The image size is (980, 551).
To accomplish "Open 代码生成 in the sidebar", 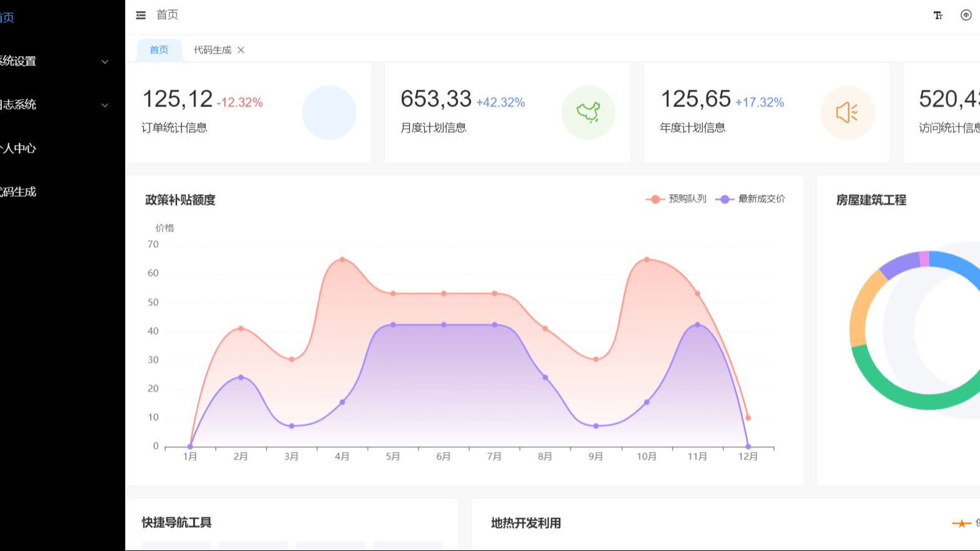I will point(62,192).
